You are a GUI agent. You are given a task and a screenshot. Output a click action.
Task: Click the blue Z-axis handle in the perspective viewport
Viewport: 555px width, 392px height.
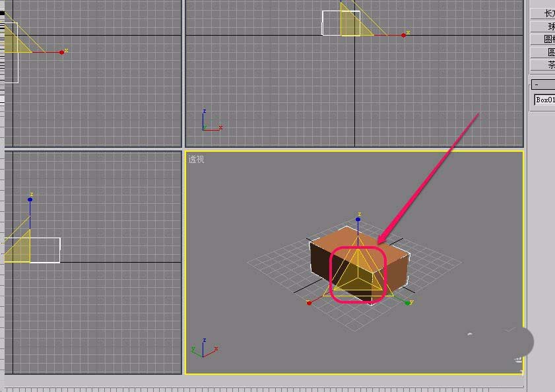tap(358, 218)
